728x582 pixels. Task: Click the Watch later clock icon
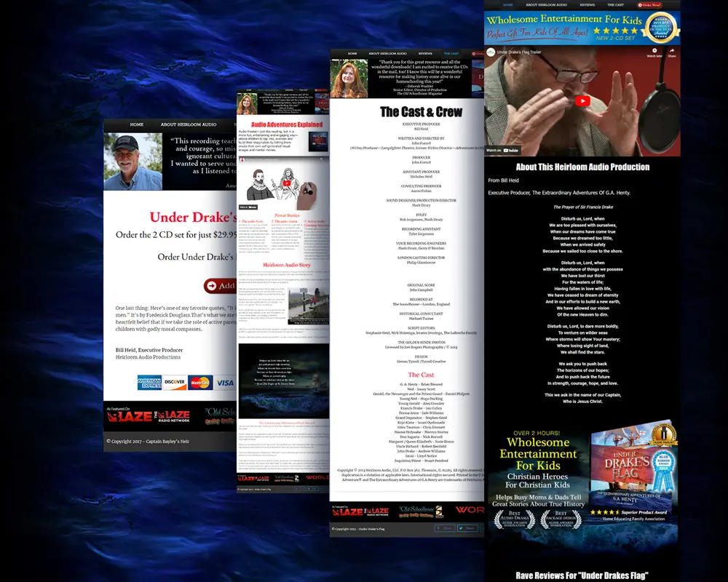[654, 52]
